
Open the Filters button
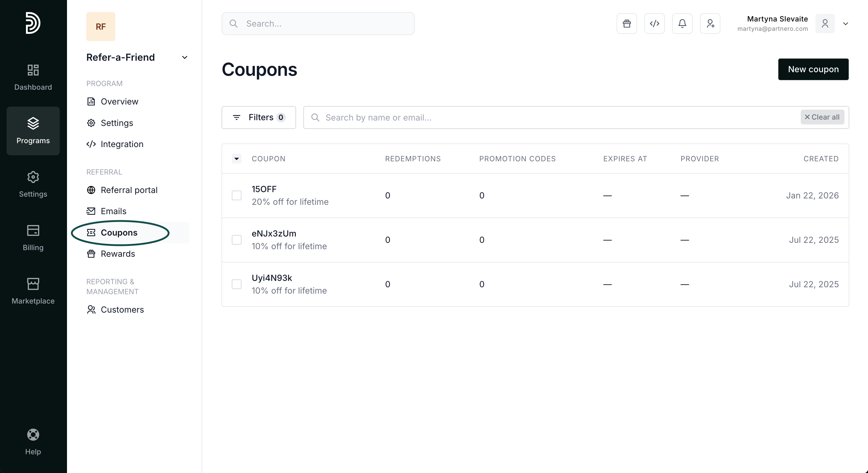pos(258,117)
